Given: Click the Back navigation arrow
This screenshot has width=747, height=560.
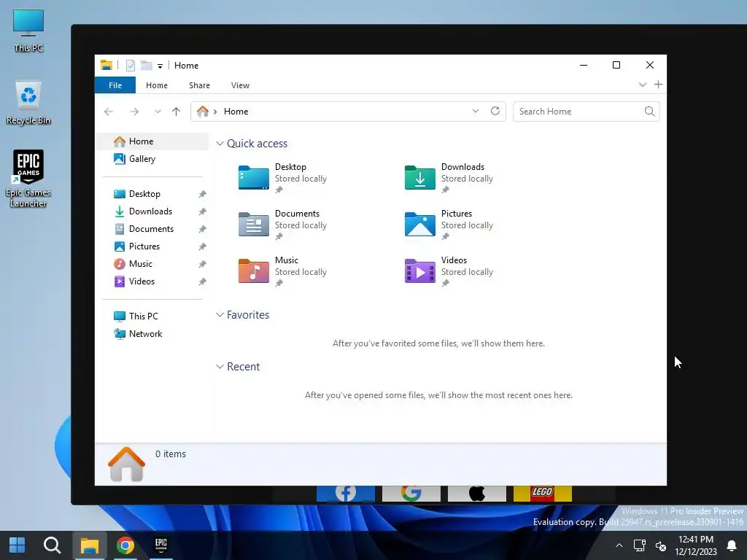Looking at the screenshot, I should (109, 112).
